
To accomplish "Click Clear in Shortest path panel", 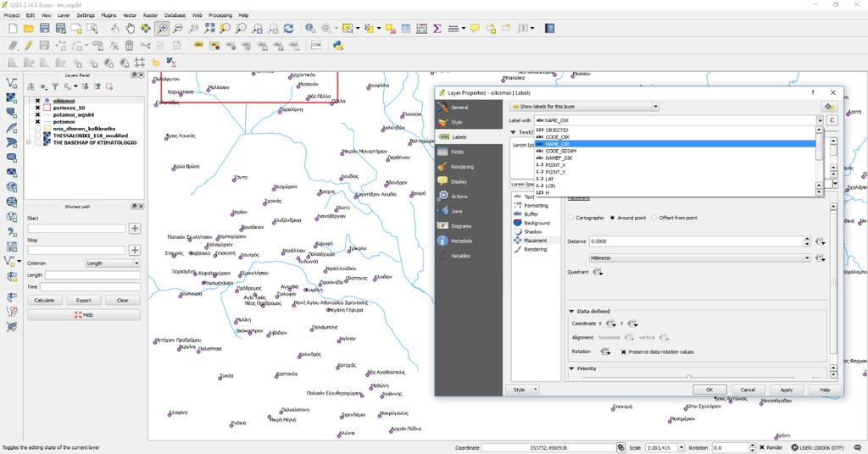I will pyautogui.click(x=122, y=301).
